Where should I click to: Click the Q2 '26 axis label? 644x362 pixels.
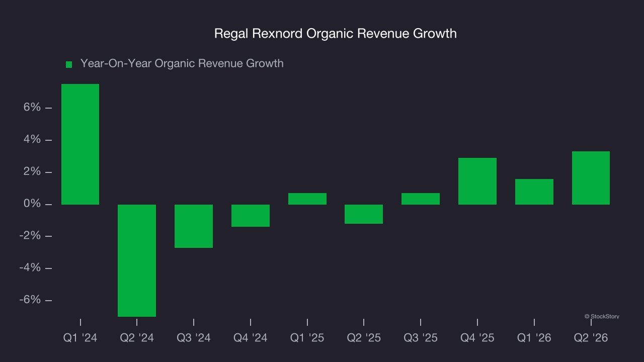click(591, 338)
